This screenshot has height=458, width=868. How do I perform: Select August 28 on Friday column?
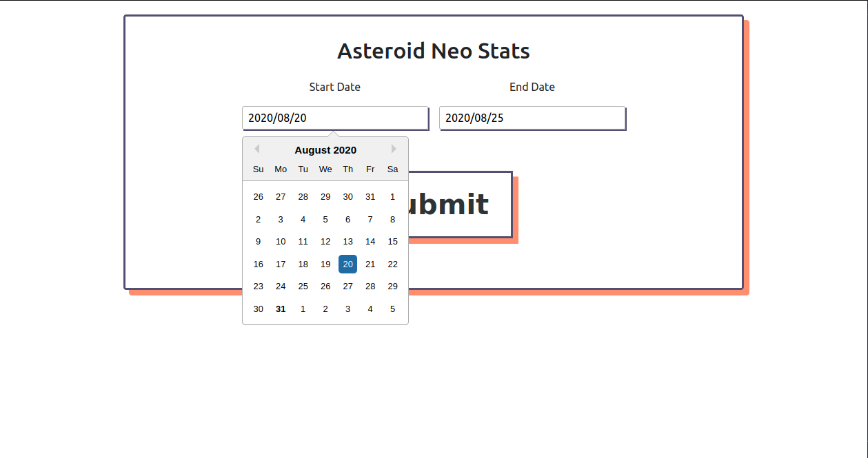[x=370, y=287]
